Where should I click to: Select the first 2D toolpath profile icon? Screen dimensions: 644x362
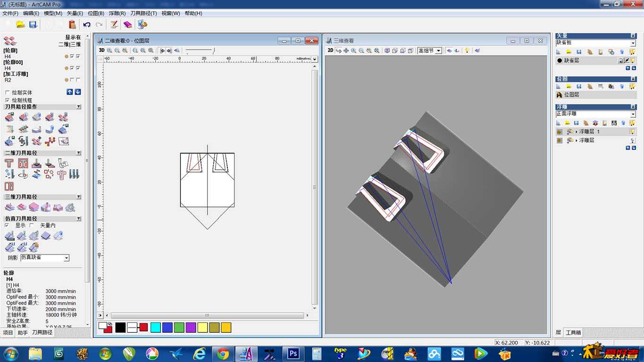(9, 163)
